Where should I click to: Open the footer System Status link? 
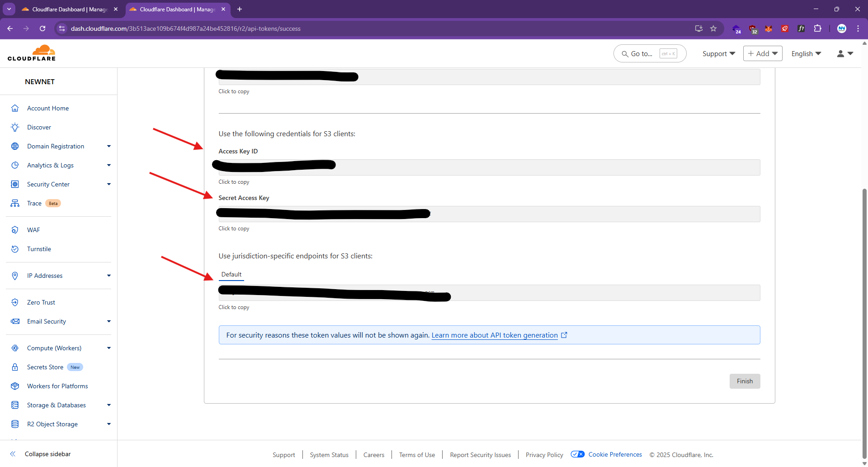click(329, 455)
